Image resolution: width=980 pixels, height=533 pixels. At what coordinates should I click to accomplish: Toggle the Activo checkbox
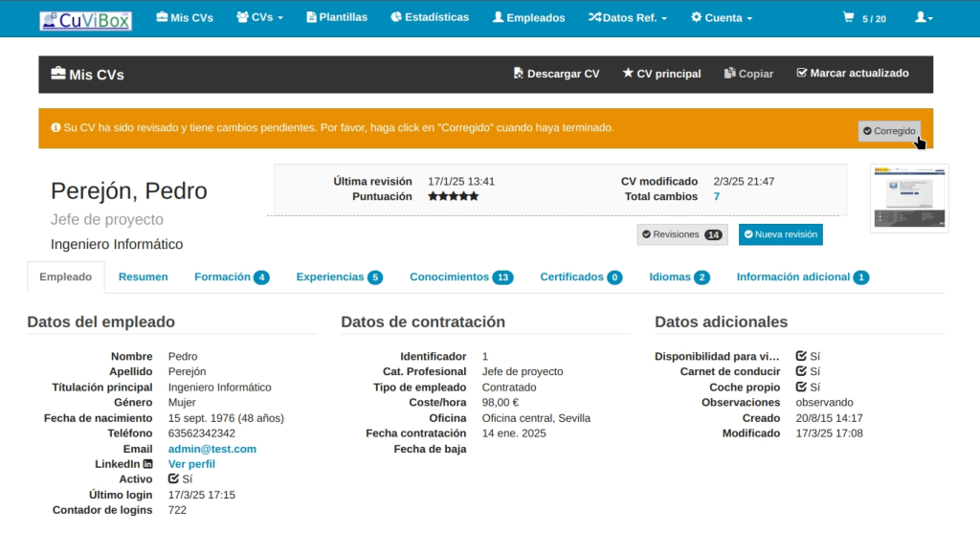pyautogui.click(x=173, y=479)
